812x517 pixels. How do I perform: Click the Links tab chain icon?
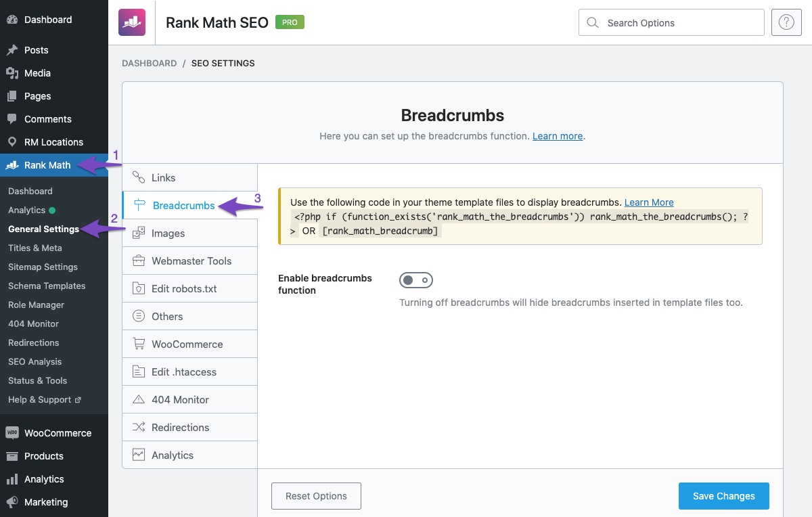pos(139,177)
